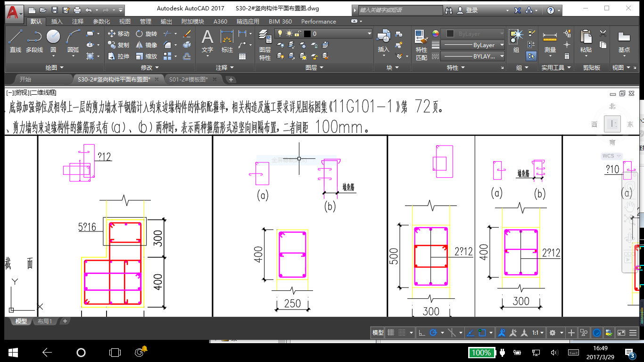
Task: Expand the Modify (修改) panel
Action: tap(150, 67)
